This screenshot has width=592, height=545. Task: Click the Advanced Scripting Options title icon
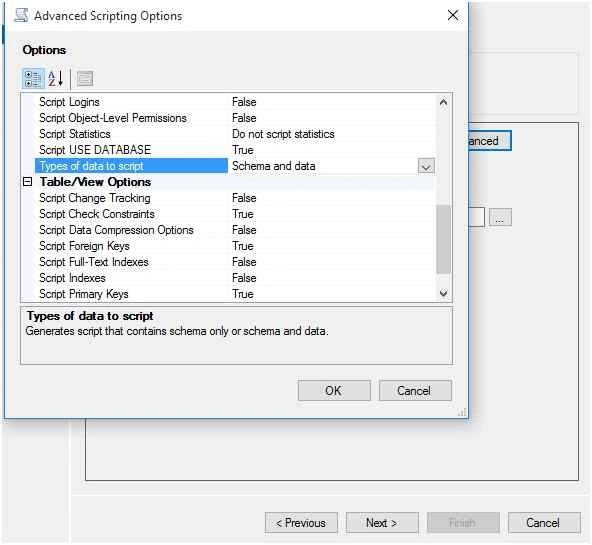click(x=21, y=15)
